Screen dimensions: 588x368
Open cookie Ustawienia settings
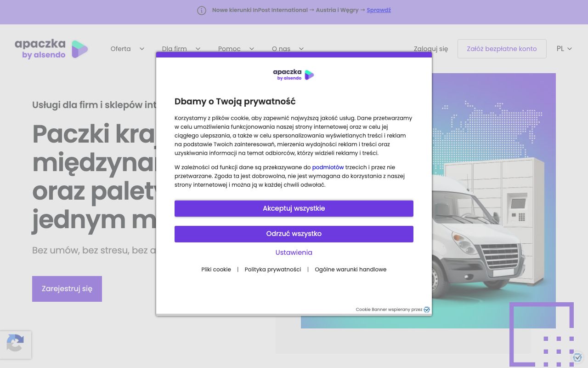(x=294, y=253)
